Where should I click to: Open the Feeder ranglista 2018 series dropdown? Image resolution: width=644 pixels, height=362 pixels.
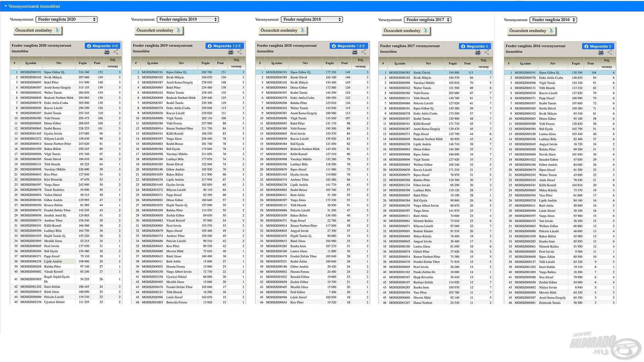click(x=312, y=19)
